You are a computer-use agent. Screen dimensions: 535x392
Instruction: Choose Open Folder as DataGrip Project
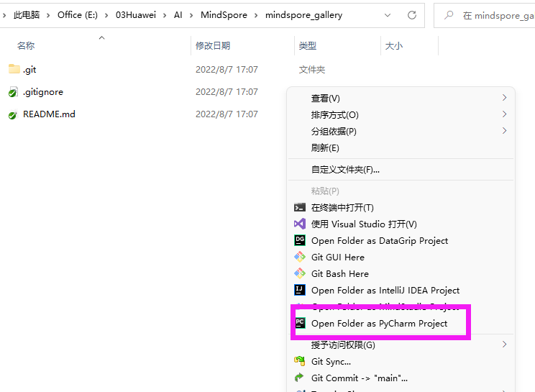380,241
